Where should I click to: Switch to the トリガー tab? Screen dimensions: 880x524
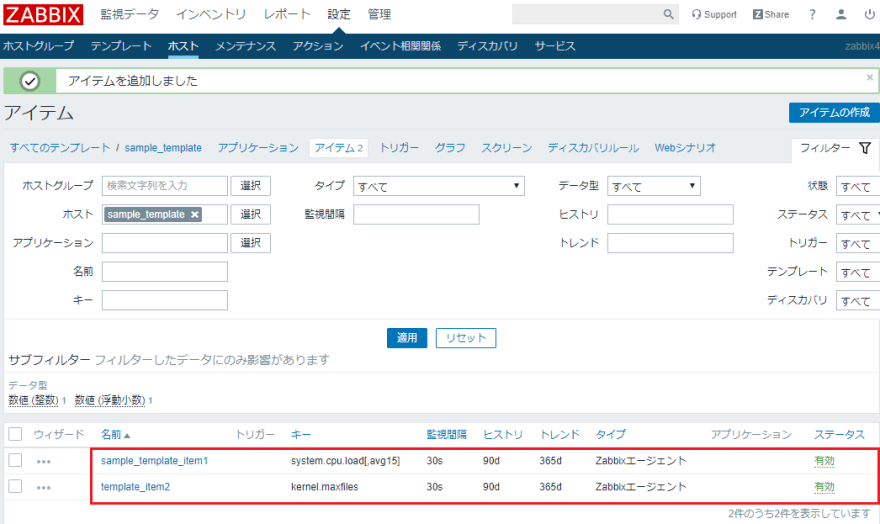tap(399, 148)
